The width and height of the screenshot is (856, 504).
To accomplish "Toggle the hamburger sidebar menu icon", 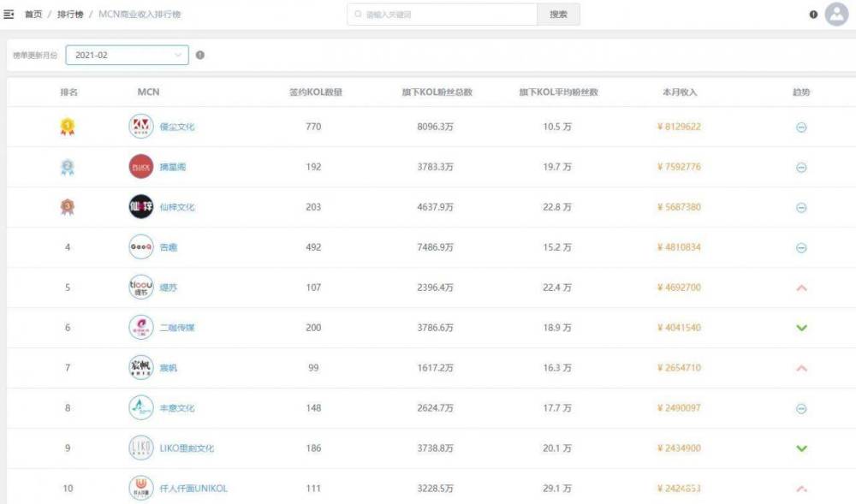I will [9, 15].
